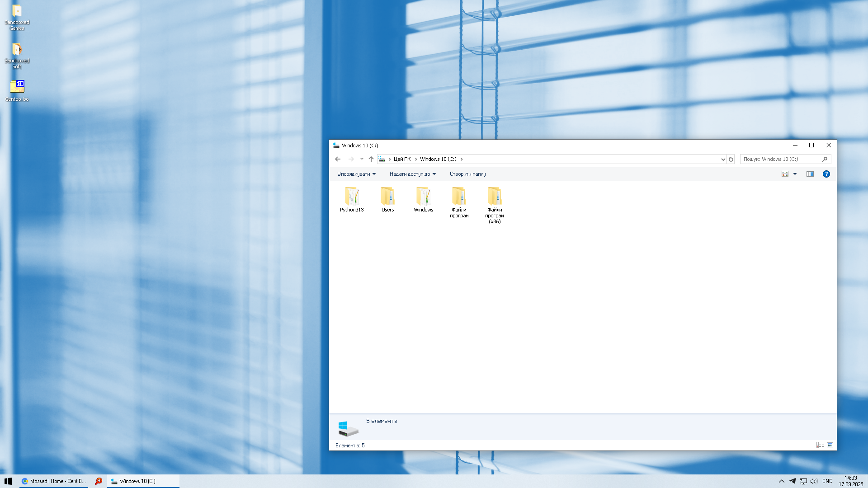This screenshot has width=868, height=488.
Task: Select the Windows folder icon
Action: tap(424, 196)
